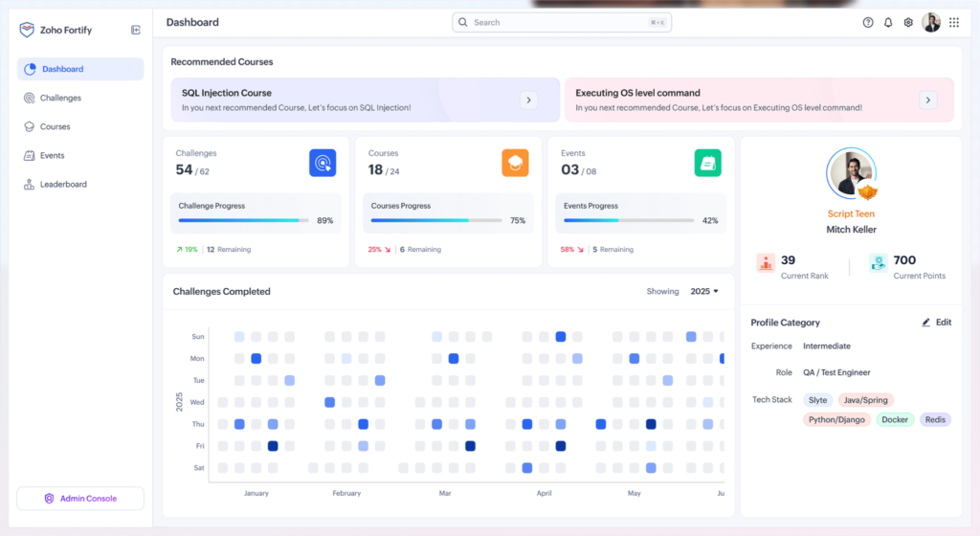Viewport: 980px width, 536px height.
Task: Click the user avatar in the top bar
Action: 931,22
